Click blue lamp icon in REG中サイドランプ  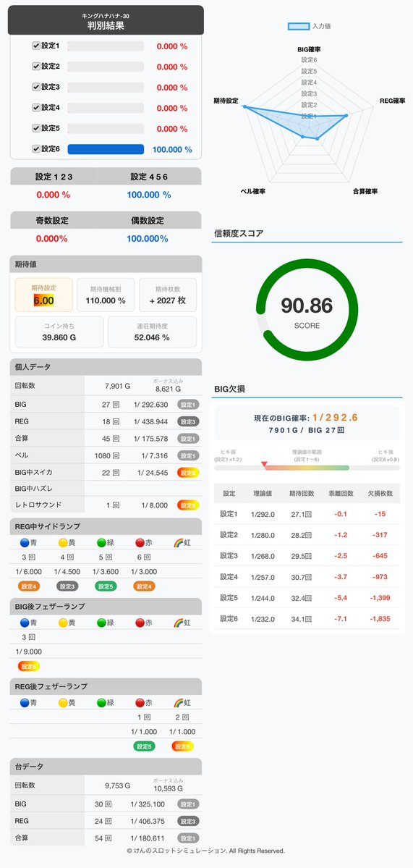(x=25, y=542)
